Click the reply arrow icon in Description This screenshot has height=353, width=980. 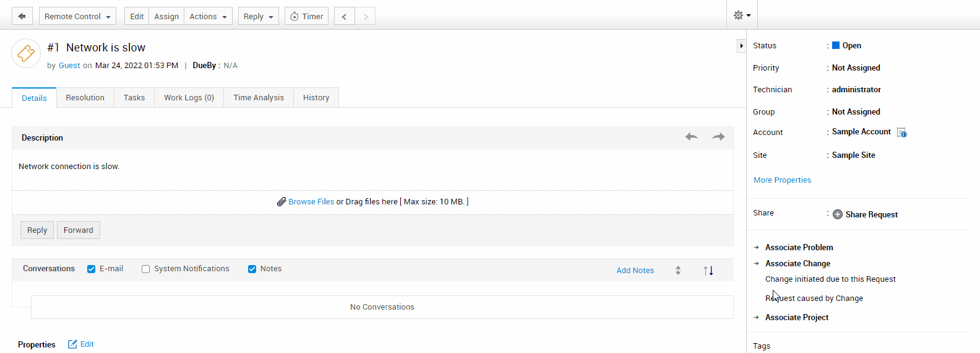691,137
